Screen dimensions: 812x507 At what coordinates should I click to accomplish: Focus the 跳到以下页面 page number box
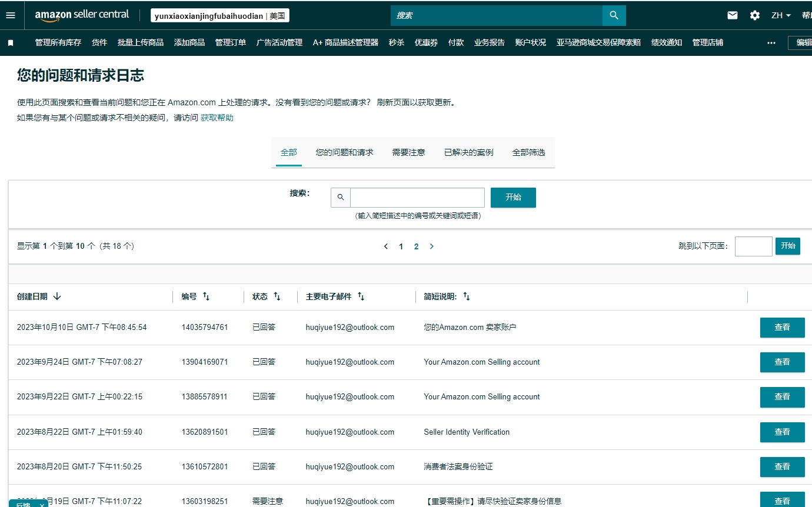pos(754,246)
